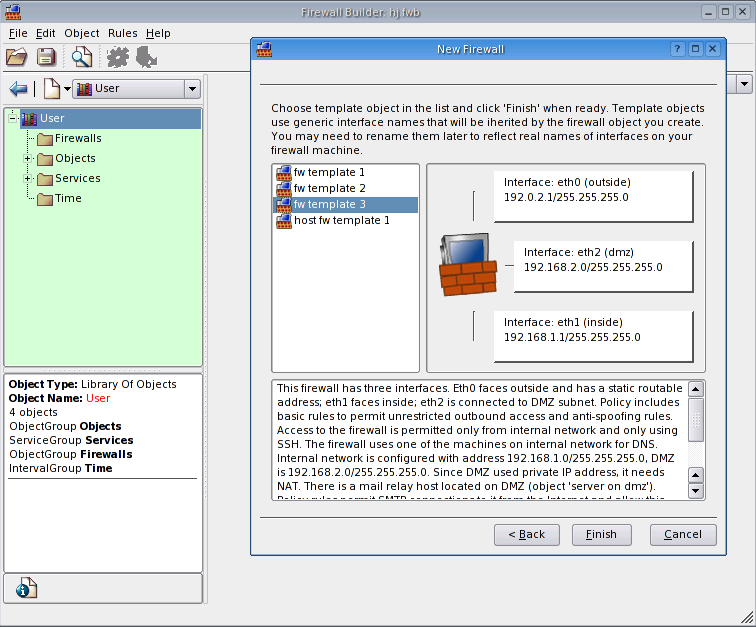Open the Rules menu
Image resolution: width=756 pixels, height=627 pixels.
pyautogui.click(x=122, y=33)
